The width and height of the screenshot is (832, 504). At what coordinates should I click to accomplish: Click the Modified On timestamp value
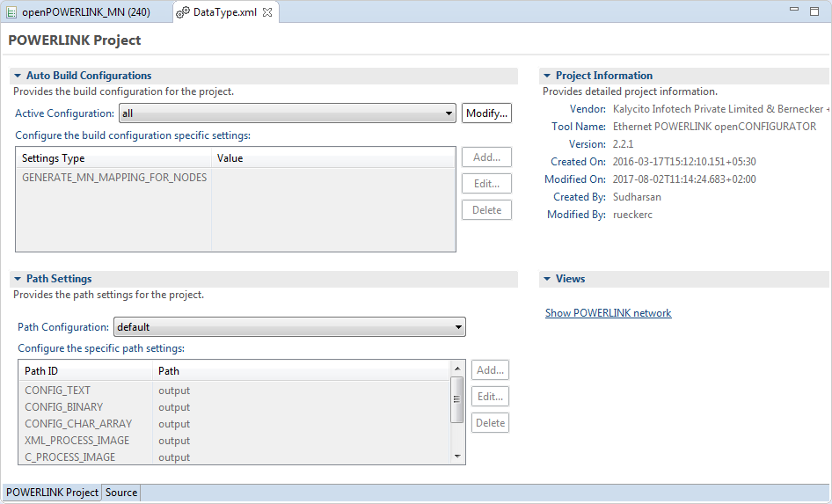(x=684, y=179)
